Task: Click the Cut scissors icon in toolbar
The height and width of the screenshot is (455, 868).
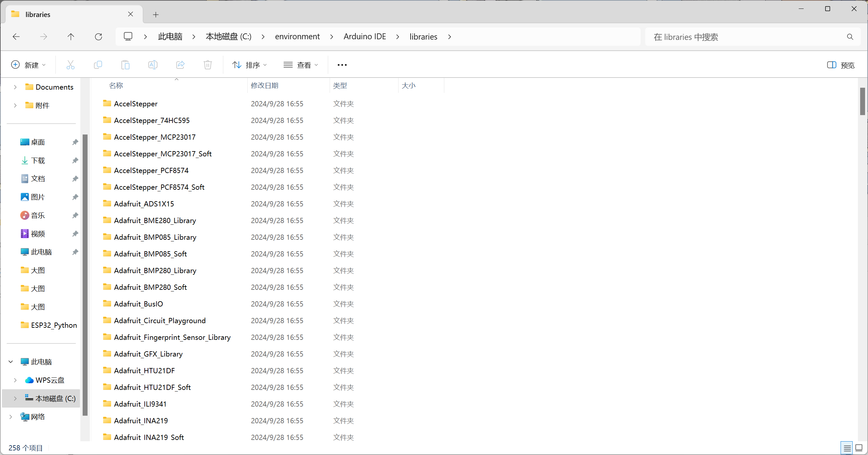Action: (71, 65)
